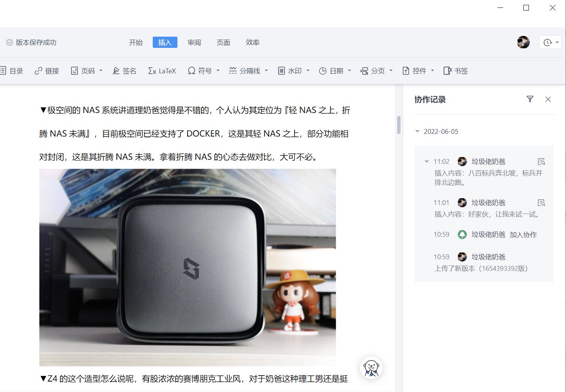
Task: View changes for the 11:02 edit entry
Action: [x=541, y=161]
